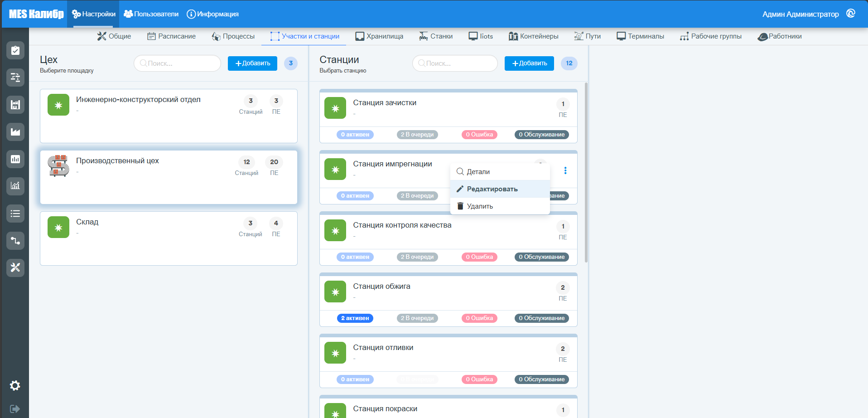Switch to the Контейнеры tab
The width and height of the screenshot is (868, 418).
534,36
